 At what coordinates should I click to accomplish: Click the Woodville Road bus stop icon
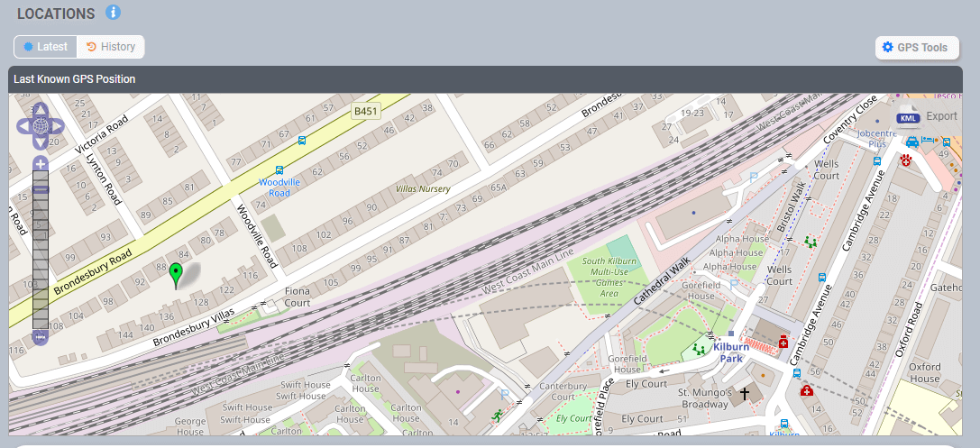click(279, 169)
